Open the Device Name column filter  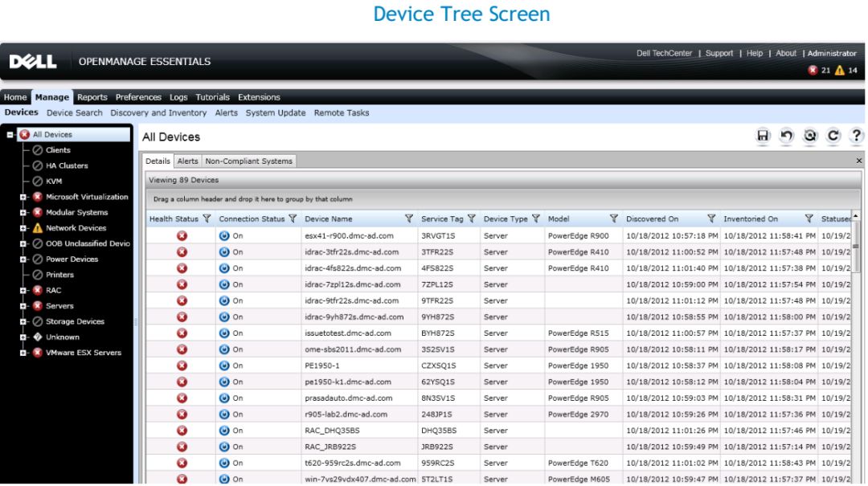[x=408, y=218]
